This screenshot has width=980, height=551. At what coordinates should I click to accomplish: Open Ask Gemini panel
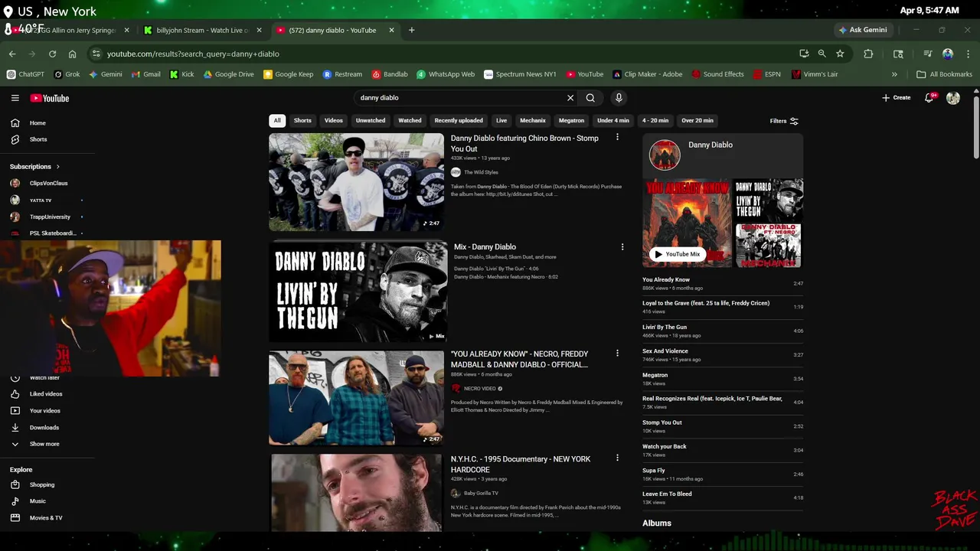863,30
